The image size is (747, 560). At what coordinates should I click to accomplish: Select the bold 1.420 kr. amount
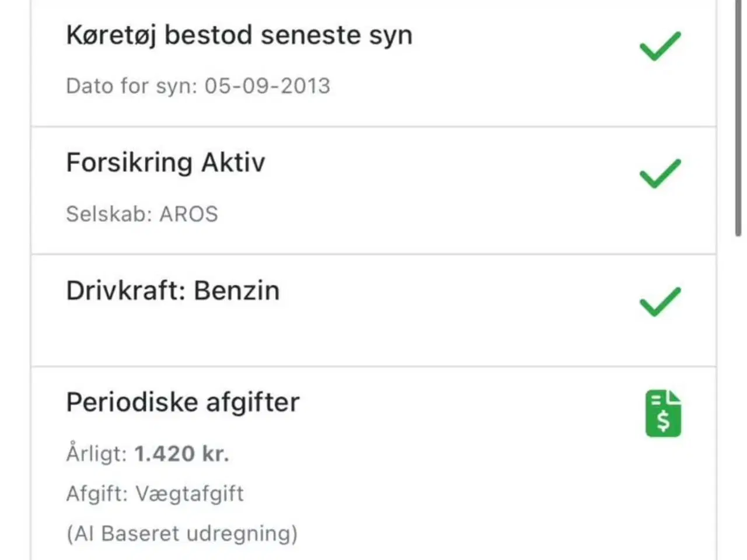coord(181,454)
